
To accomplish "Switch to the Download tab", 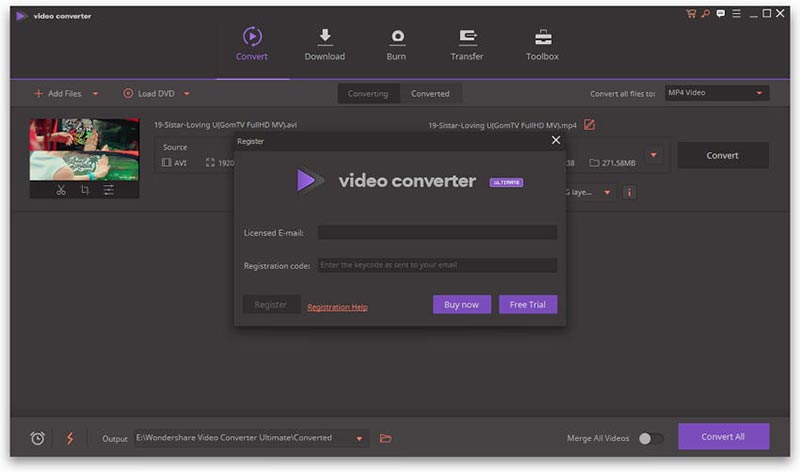I will coord(325,44).
